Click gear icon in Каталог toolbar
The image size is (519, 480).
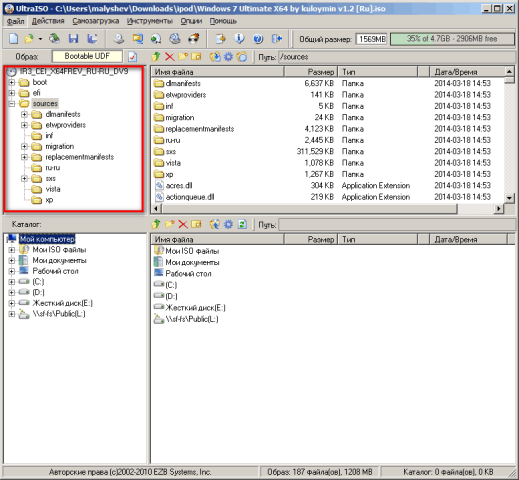click(x=228, y=224)
